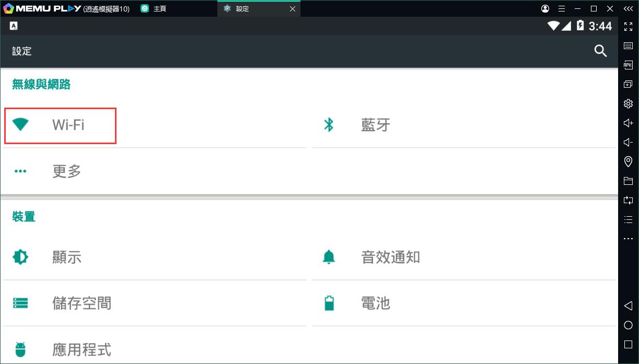639x364 pixels.
Task: Open the hamburger menu in the title bar
Action: pos(562,8)
